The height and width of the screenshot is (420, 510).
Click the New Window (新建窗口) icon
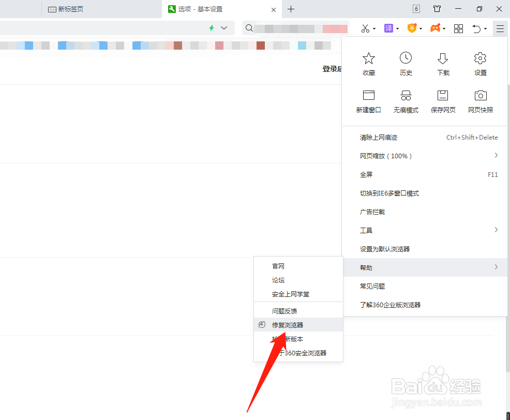[368, 95]
